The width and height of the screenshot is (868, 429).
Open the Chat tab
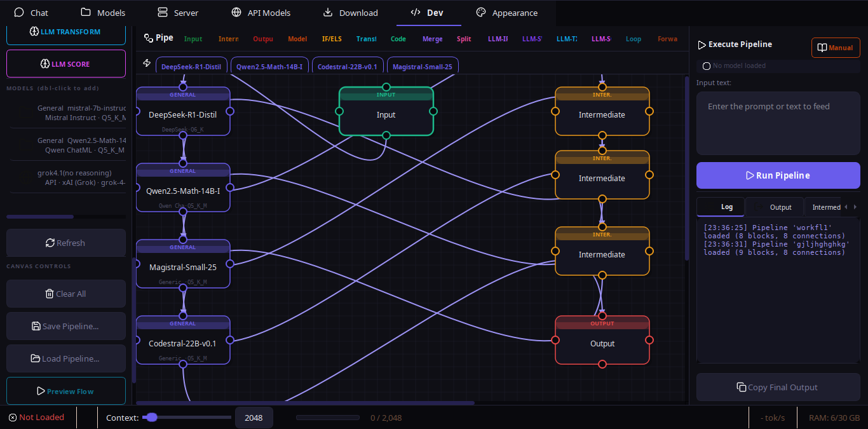coord(31,13)
